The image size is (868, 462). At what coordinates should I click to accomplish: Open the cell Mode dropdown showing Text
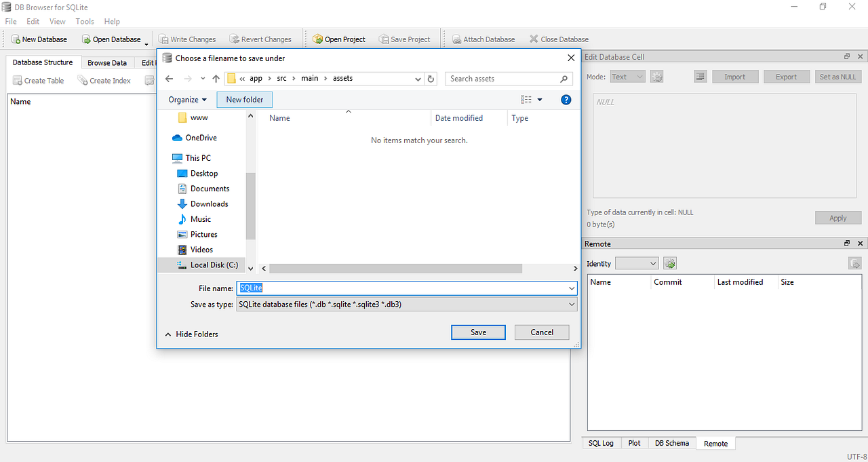pos(627,76)
